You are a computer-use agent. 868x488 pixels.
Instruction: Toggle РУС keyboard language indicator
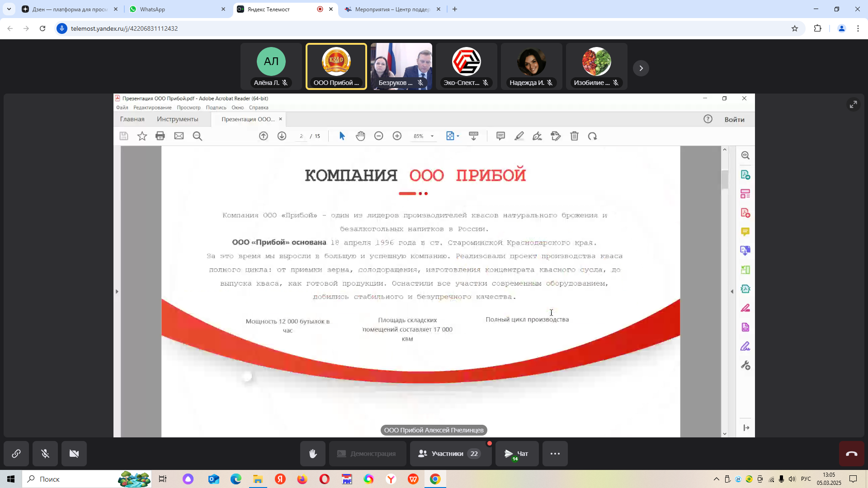click(806, 479)
